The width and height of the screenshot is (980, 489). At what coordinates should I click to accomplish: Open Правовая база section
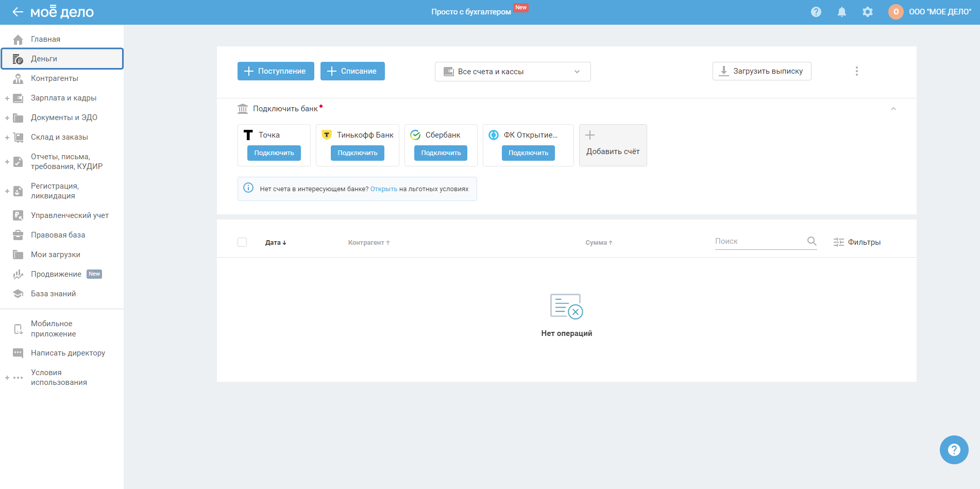(62, 235)
